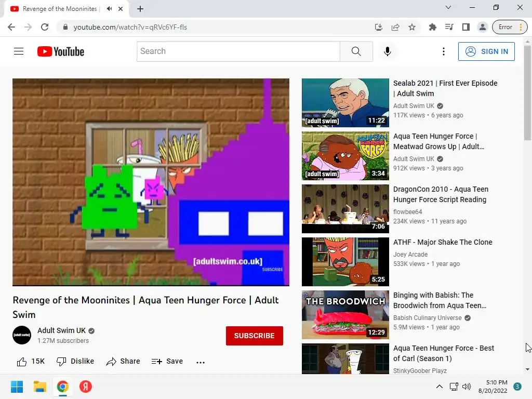View site info via padlock icon

point(65,27)
